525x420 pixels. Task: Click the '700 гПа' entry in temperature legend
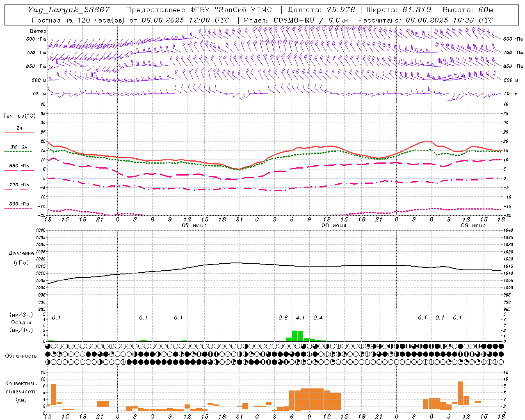click(19, 185)
